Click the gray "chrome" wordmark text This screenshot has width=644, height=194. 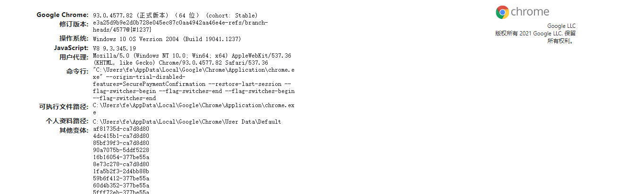point(530,12)
